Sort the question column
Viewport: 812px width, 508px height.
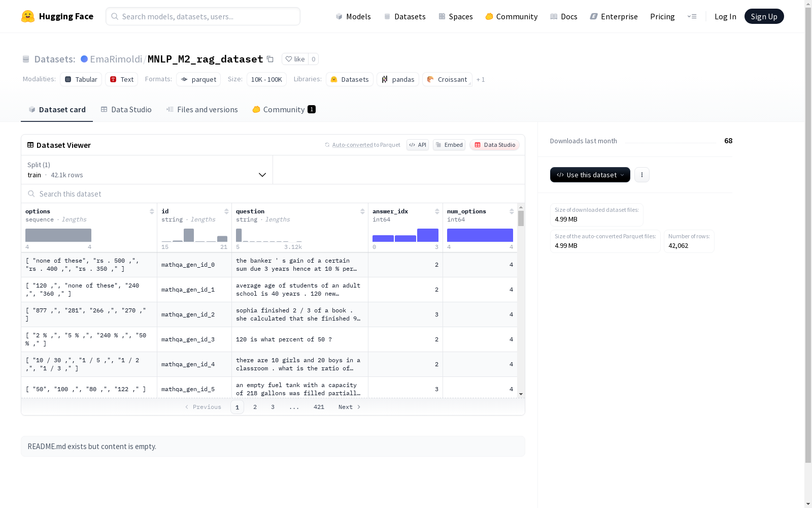[x=362, y=211]
